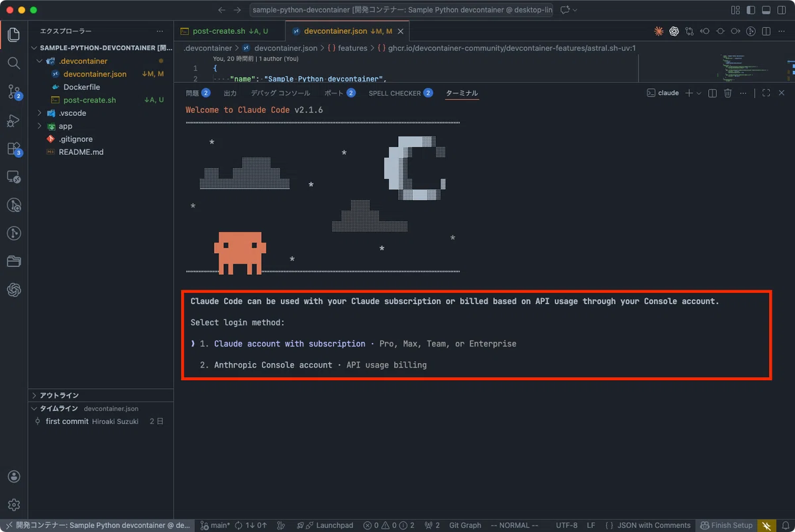Select devcontainer.json in the explorer tree
The height and width of the screenshot is (532, 795).
point(101,74)
